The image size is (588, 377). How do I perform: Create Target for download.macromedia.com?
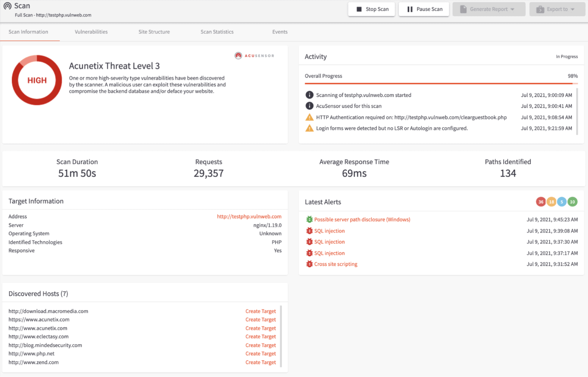pyautogui.click(x=261, y=311)
